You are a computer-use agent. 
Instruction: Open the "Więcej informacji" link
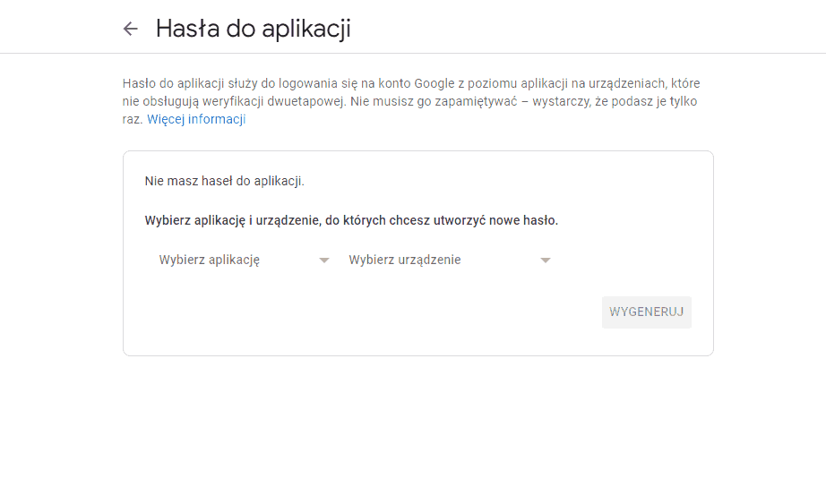coord(196,119)
